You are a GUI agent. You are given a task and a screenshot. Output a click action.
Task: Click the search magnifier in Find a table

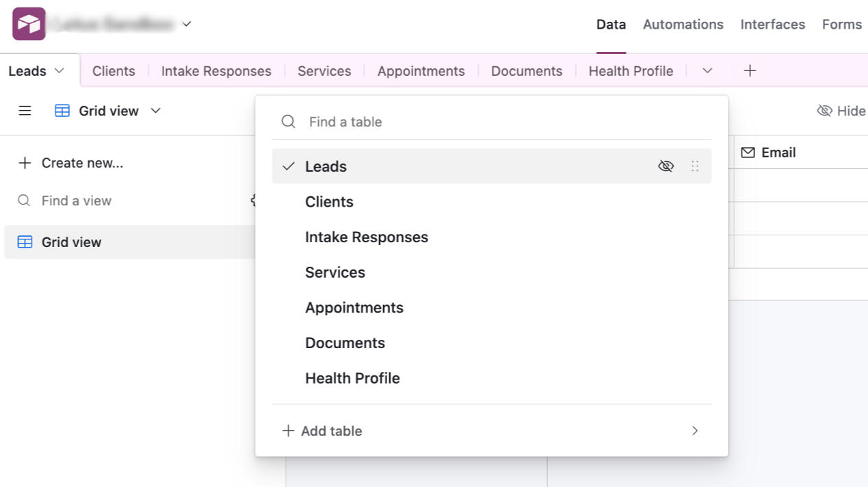pyautogui.click(x=289, y=122)
